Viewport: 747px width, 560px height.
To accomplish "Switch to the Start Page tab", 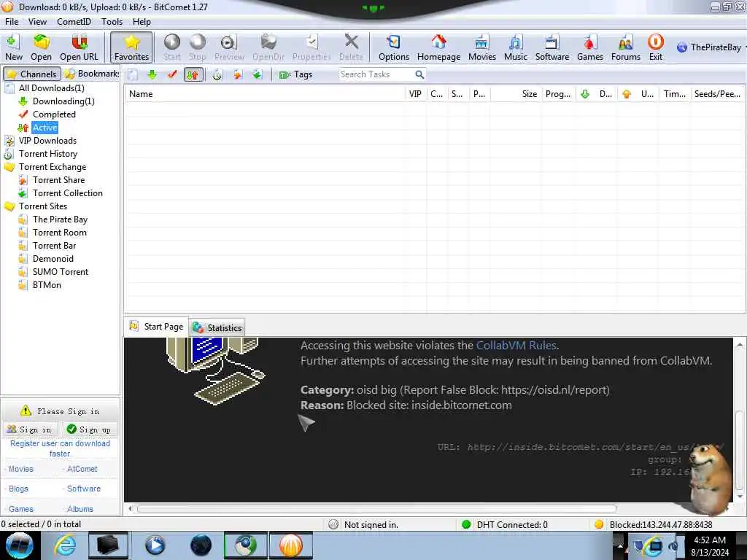I will point(156,327).
